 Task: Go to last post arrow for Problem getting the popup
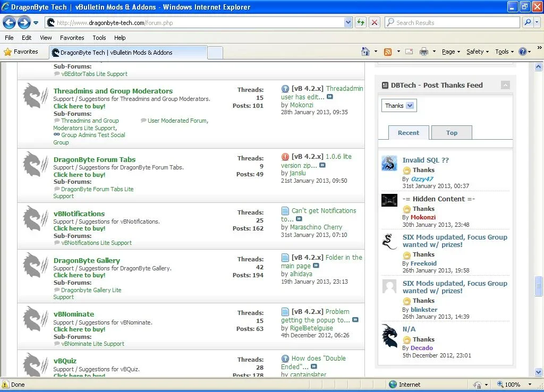[355, 320]
